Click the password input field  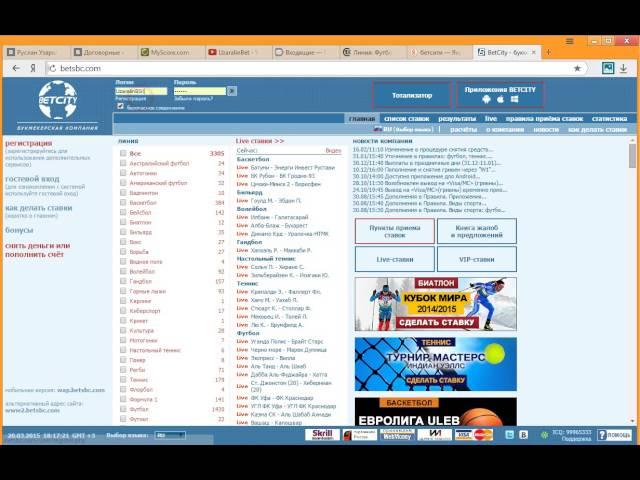[x=200, y=91]
